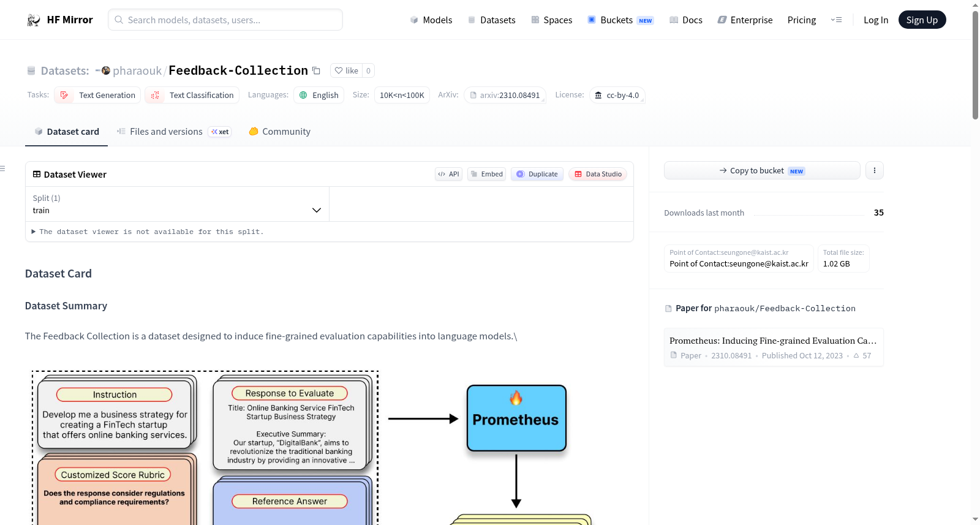This screenshot has height=525, width=980.
Task: Open the three-dot more options menu
Action: 875,170
